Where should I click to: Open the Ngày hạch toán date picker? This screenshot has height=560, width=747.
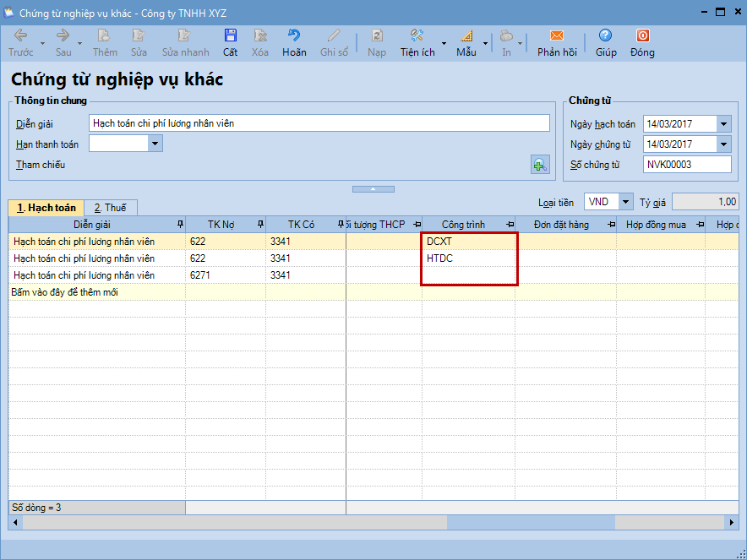pos(723,124)
